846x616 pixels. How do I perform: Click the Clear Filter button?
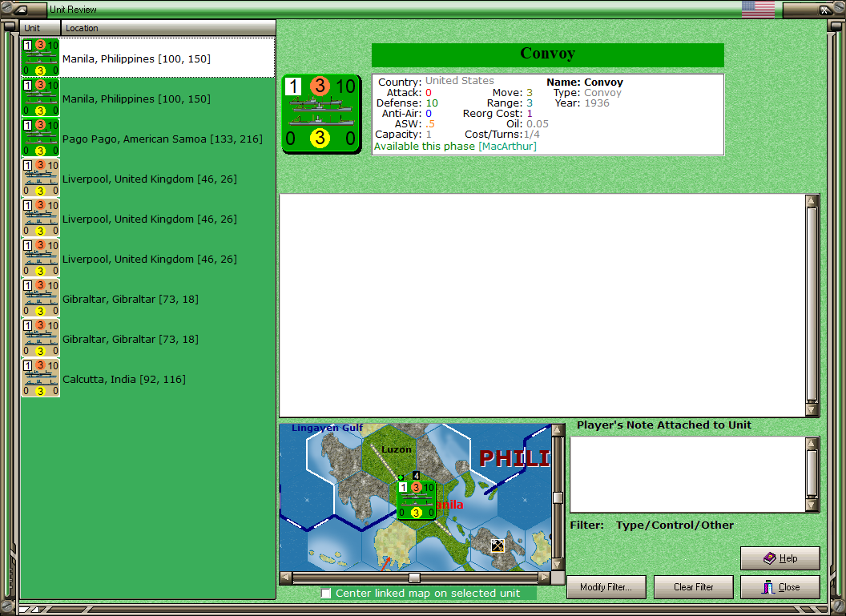pyautogui.click(x=693, y=587)
